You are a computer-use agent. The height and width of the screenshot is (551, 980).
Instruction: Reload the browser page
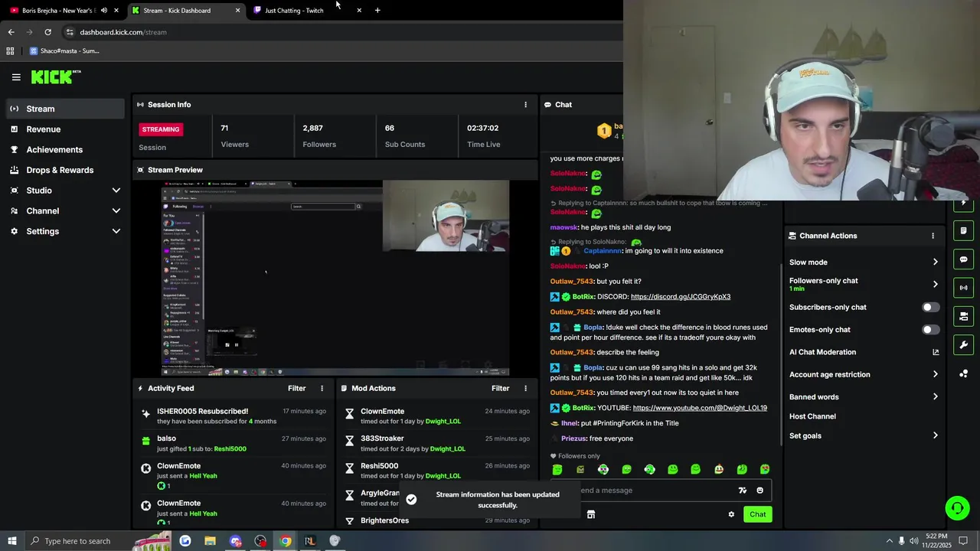47,32
